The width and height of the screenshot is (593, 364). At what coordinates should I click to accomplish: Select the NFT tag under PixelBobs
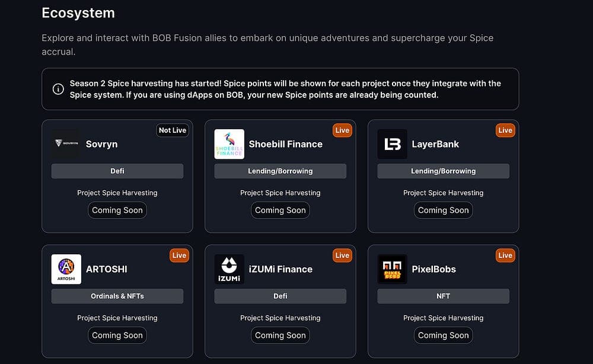click(x=443, y=296)
